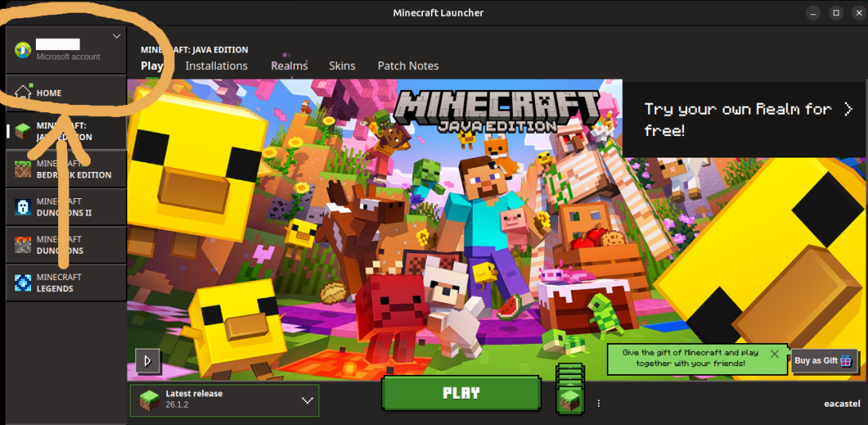Dismiss the gift of Minecraft notification
The height and width of the screenshot is (425, 868).
pos(775,354)
